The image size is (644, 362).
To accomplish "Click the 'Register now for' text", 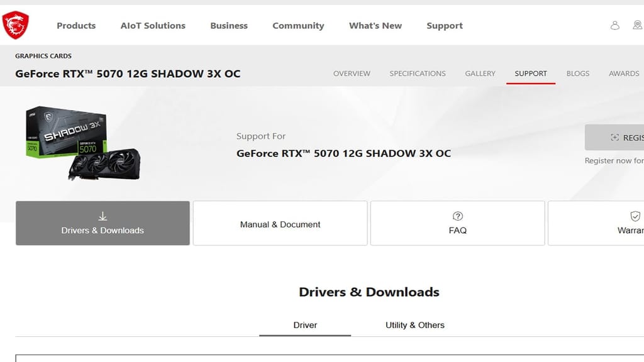I will tap(614, 161).
